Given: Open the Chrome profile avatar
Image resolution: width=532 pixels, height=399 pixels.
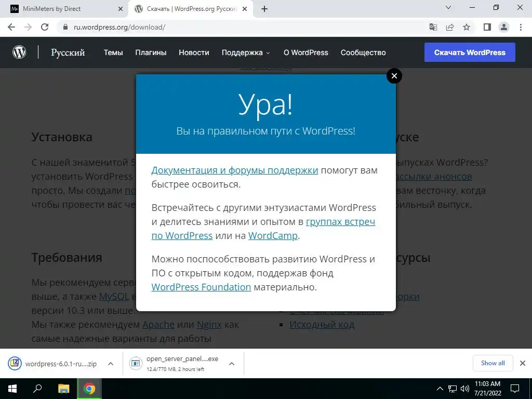Looking at the screenshot, I should [504, 27].
